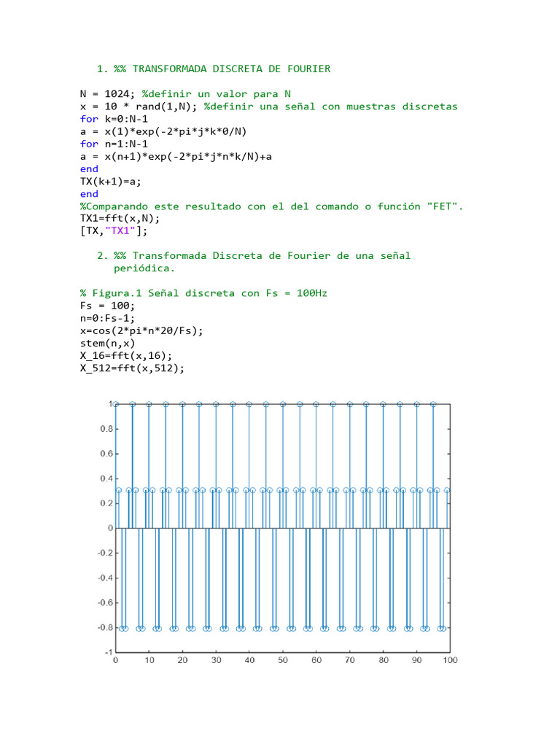This screenshot has width=560, height=747.
Task: Click the x-axis tick label "50"
Action: 283,660
